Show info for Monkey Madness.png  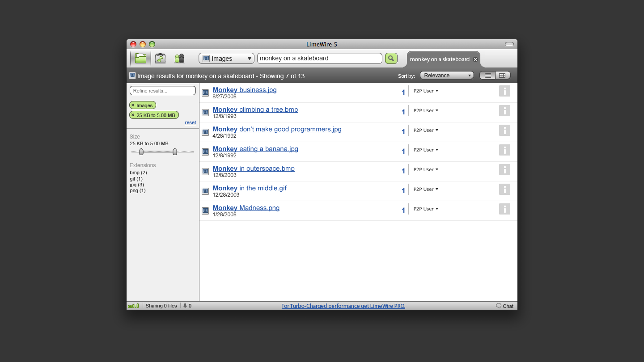(x=504, y=209)
